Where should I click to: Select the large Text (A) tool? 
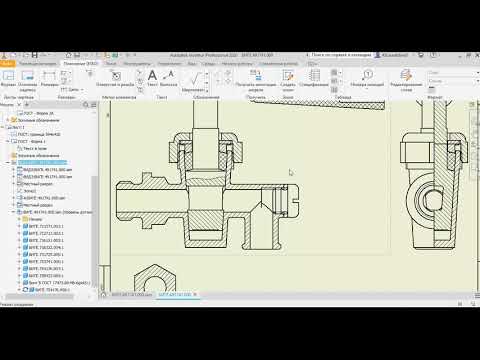[x=152, y=78]
